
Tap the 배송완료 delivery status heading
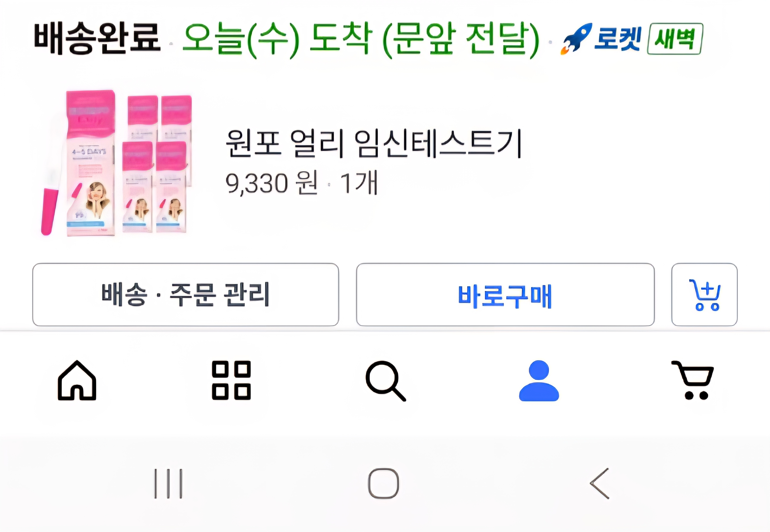point(97,38)
